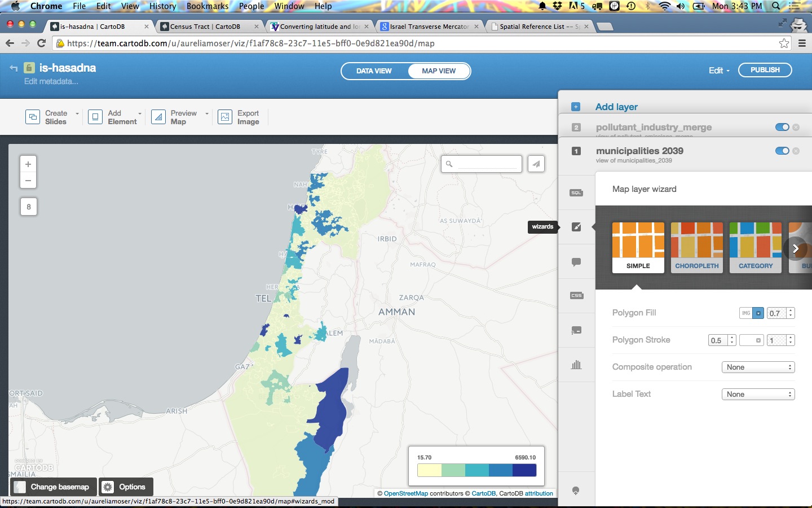Viewport: 812px width, 508px height.
Task: Click the map zoom in plus button
Action: pyautogui.click(x=28, y=164)
